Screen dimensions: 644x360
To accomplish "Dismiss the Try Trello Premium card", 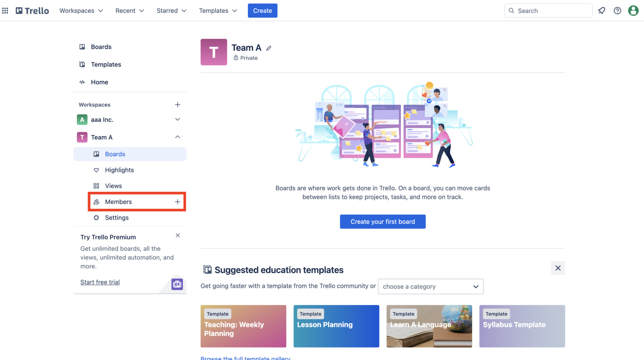I will (178, 235).
